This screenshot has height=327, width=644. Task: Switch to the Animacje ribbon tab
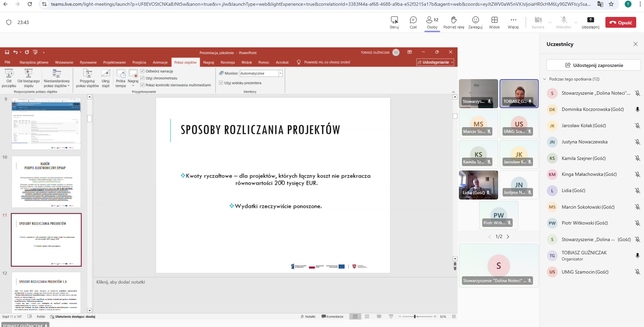[x=160, y=63]
